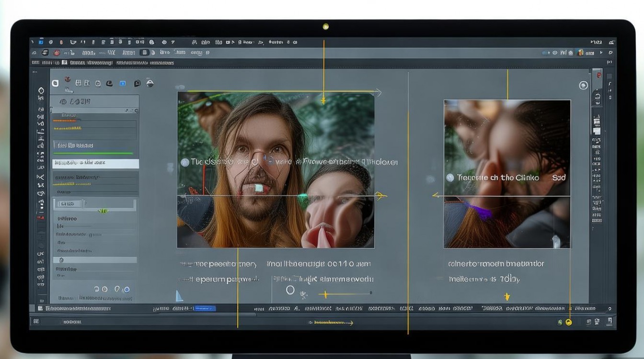Image resolution: width=644 pixels, height=359 pixels.
Task: Click the green slider bar in left panel
Action: click(x=93, y=153)
